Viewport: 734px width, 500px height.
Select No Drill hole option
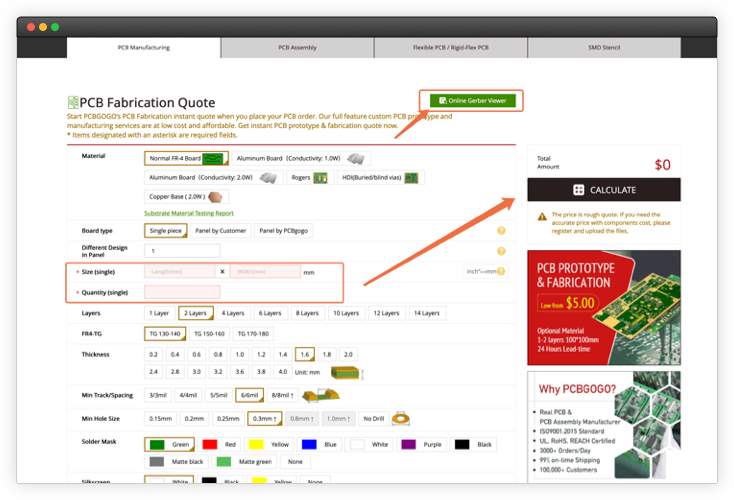click(x=374, y=419)
